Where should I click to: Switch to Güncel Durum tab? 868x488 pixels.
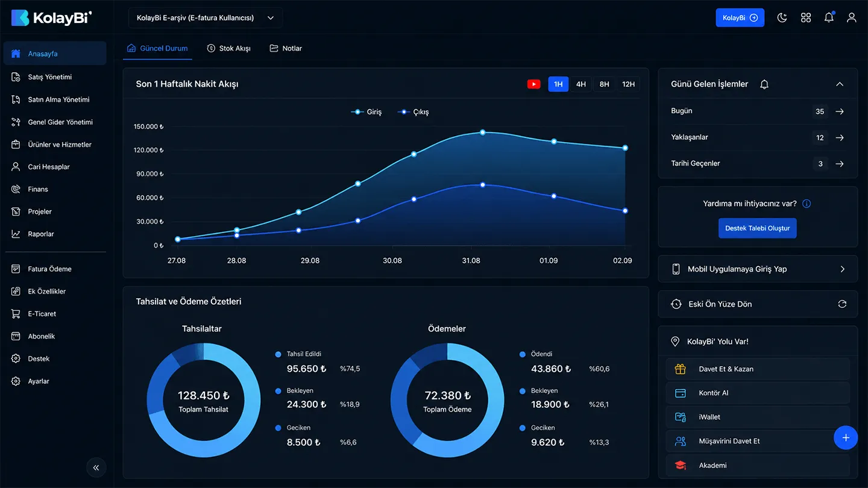click(x=157, y=48)
